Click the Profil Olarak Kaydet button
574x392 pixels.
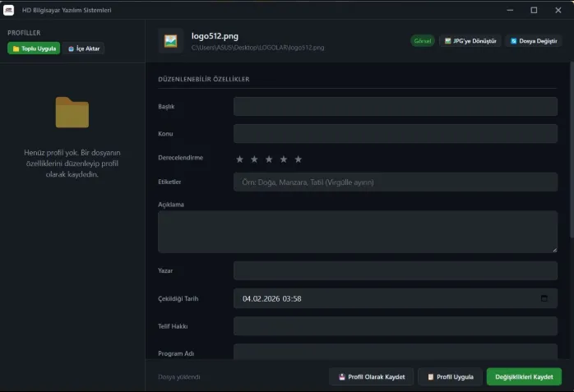(x=372, y=376)
